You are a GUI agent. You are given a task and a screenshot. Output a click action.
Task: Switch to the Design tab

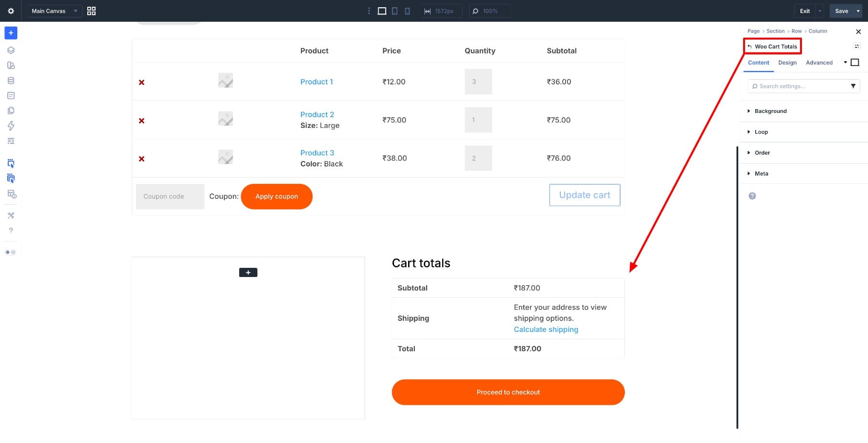(787, 63)
